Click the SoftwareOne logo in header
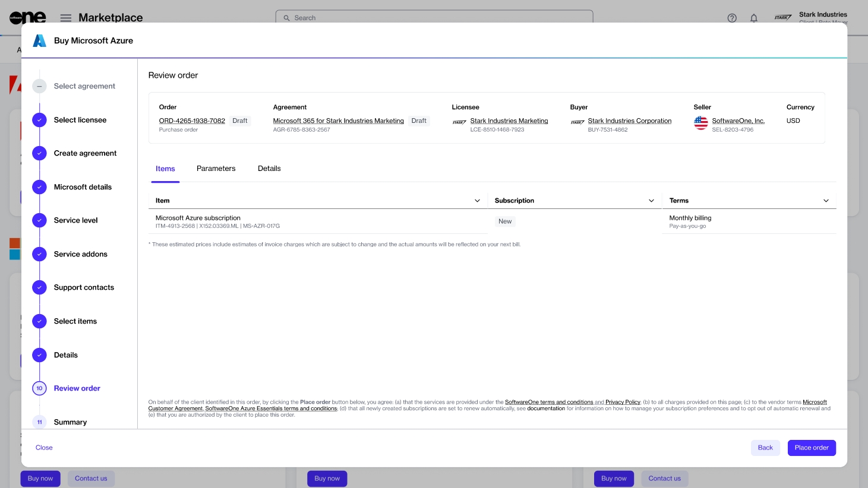Screen dimensions: 868x488 27,17
